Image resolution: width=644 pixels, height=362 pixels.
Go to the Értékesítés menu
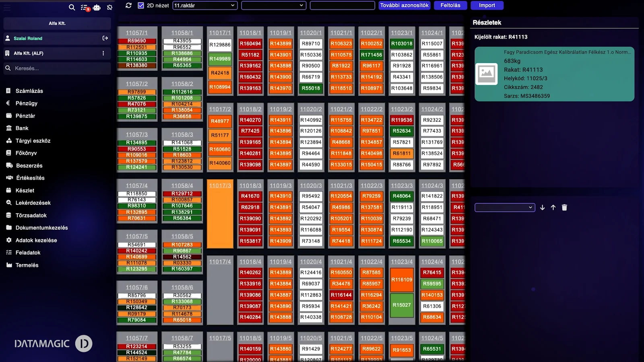(x=30, y=178)
